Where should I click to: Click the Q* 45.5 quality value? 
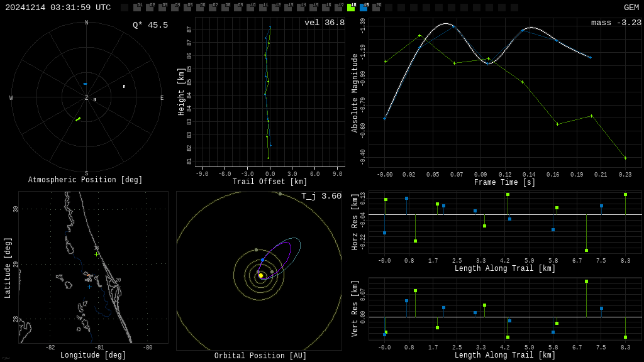coord(150,25)
